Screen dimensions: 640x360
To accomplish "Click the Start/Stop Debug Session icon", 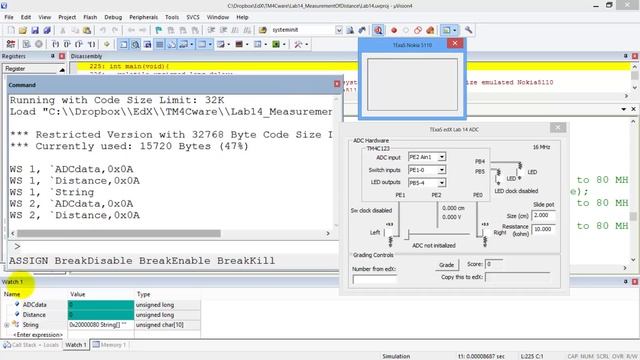I will click(x=378, y=30).
